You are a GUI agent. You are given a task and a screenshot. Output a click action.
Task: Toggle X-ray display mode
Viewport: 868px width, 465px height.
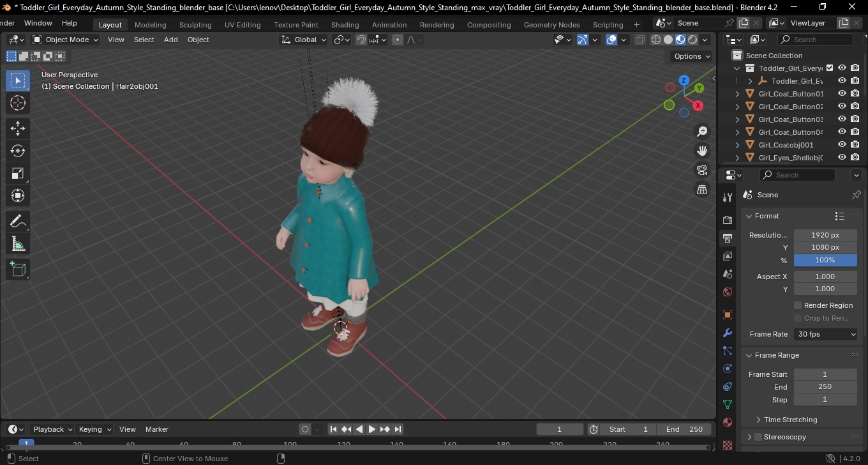pyautogui.click(x=640, y=40)
